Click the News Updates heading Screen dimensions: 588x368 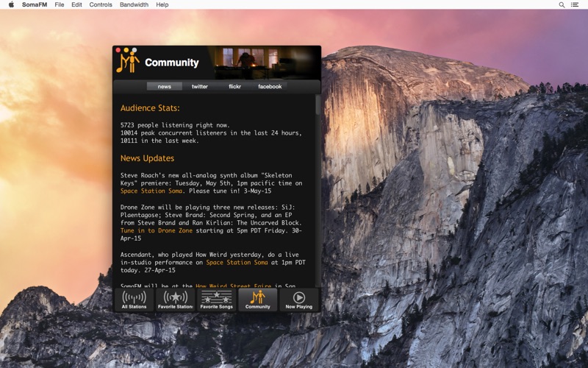click(x=148, y=158)
